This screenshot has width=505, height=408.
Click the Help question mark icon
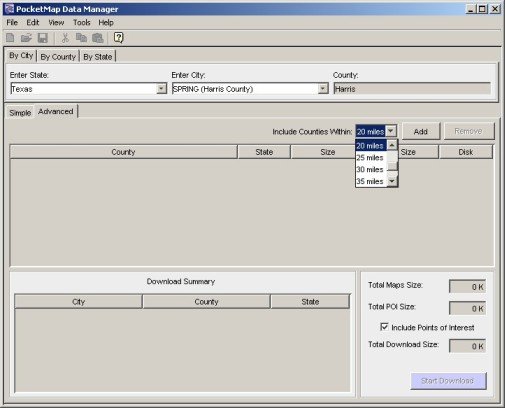[x=119, y=37]
